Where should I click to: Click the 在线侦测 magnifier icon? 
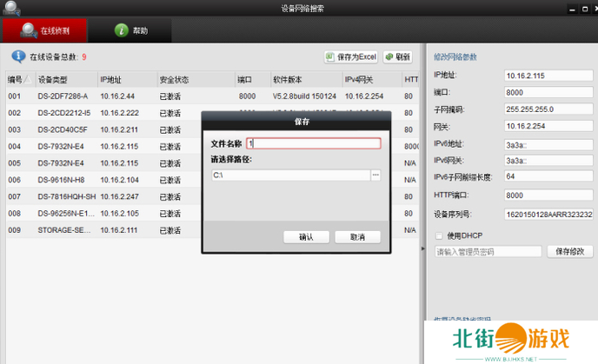28,30
